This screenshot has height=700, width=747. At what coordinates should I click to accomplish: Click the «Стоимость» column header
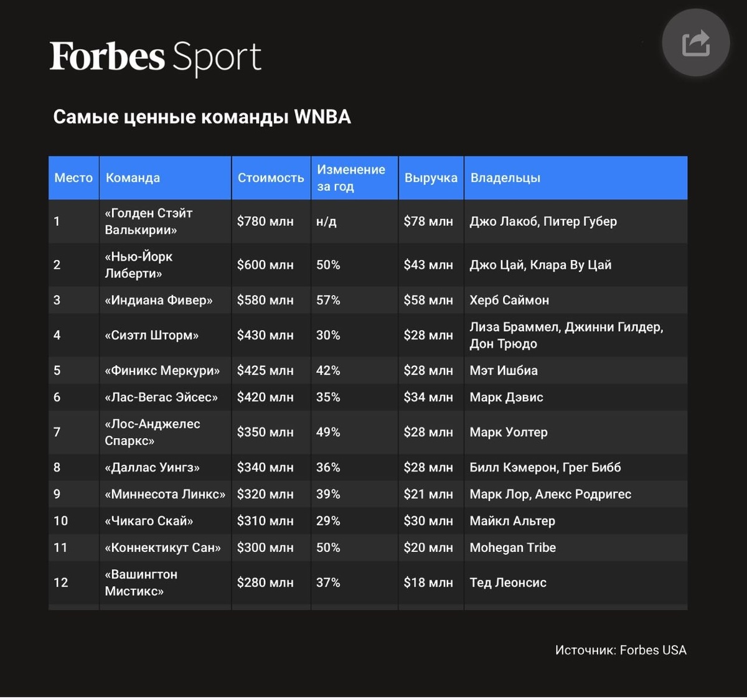coord(271,178)
